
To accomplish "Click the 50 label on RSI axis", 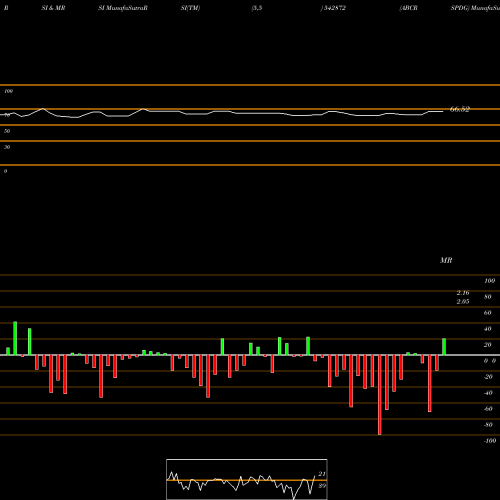I will (7, 131).
